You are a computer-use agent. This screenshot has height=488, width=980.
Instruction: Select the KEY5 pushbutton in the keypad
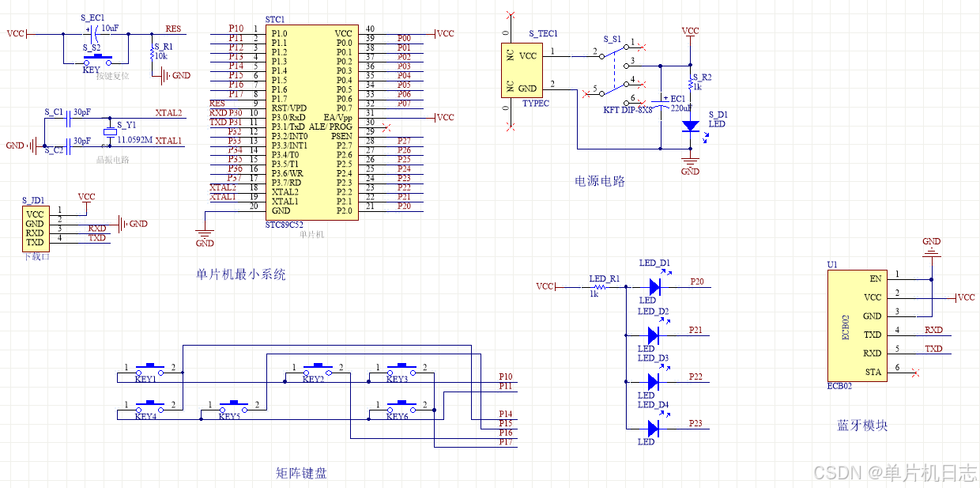tap(233, 407)
